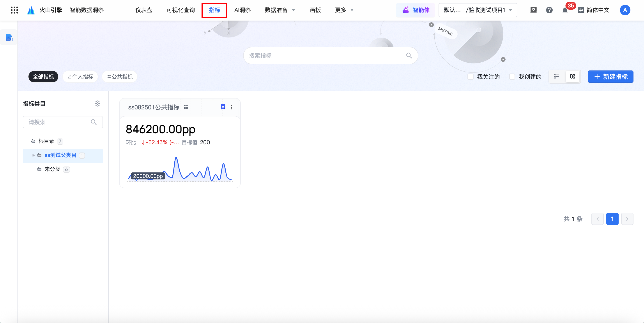Click the 搜索指标 search field
The image size is (644, 323).
coord(325,55)
